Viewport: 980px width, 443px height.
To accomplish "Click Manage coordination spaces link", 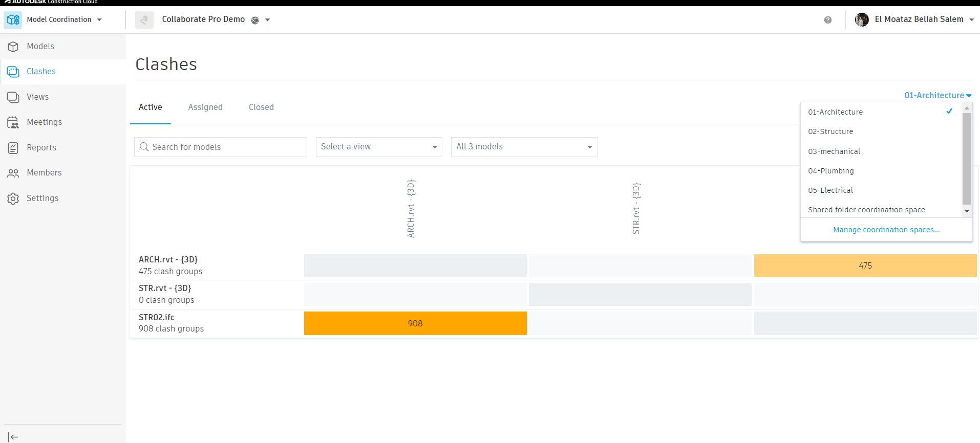I will tap(886, 230).
